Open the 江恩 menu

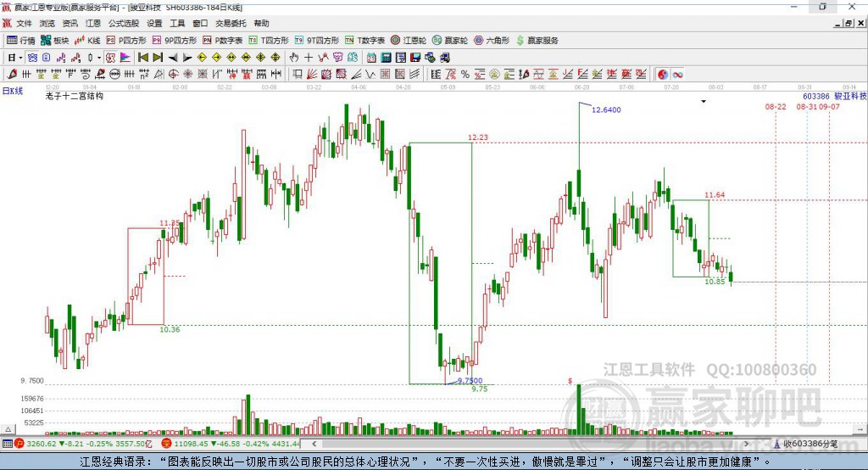point(93,23)
